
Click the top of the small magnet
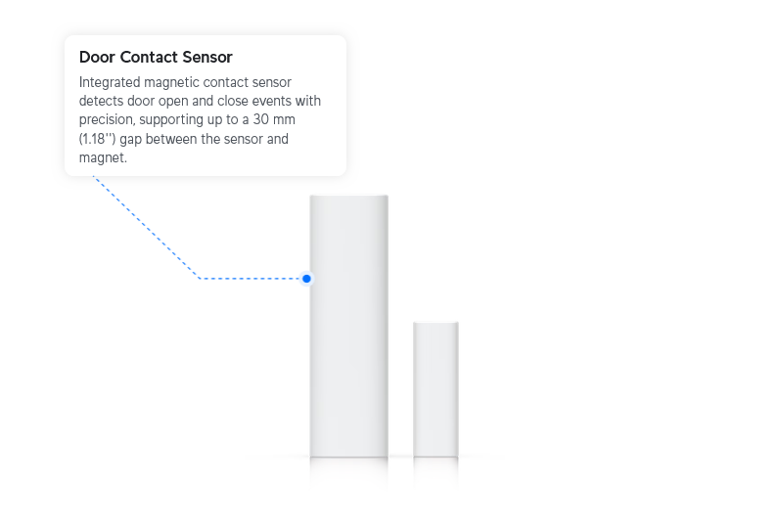click(x=435, y=323)
